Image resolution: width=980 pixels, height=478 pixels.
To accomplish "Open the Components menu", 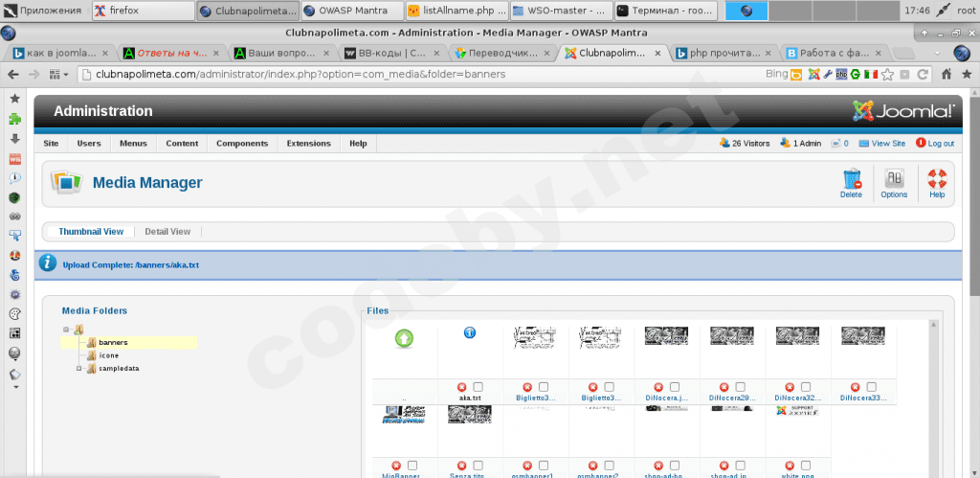I will point(242,144).
